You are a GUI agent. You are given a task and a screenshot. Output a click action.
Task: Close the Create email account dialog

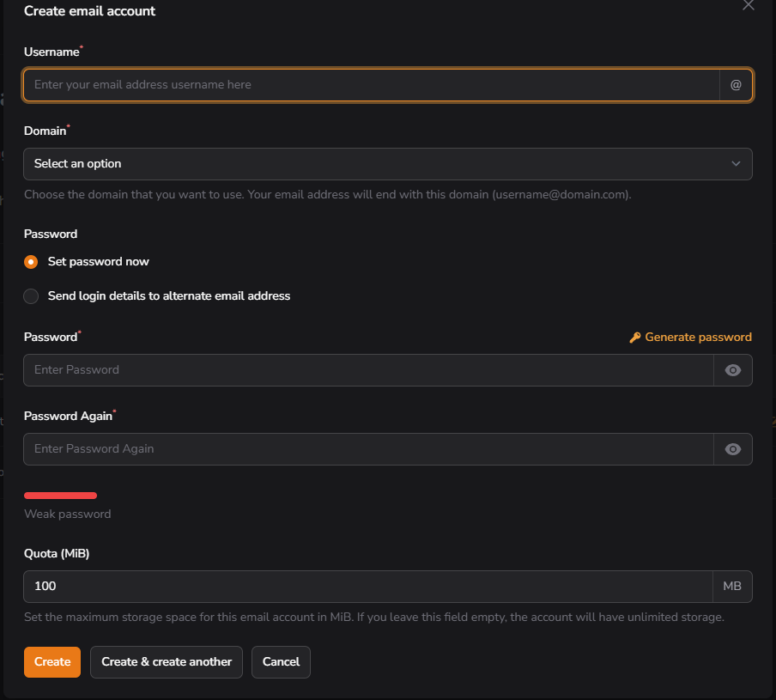click(x=748, y=6)
